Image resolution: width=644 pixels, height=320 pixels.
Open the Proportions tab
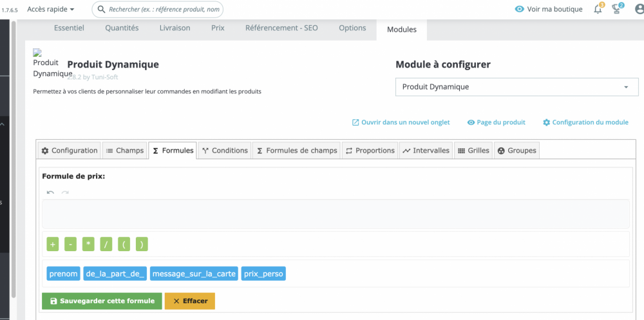[x=370, y=151]
